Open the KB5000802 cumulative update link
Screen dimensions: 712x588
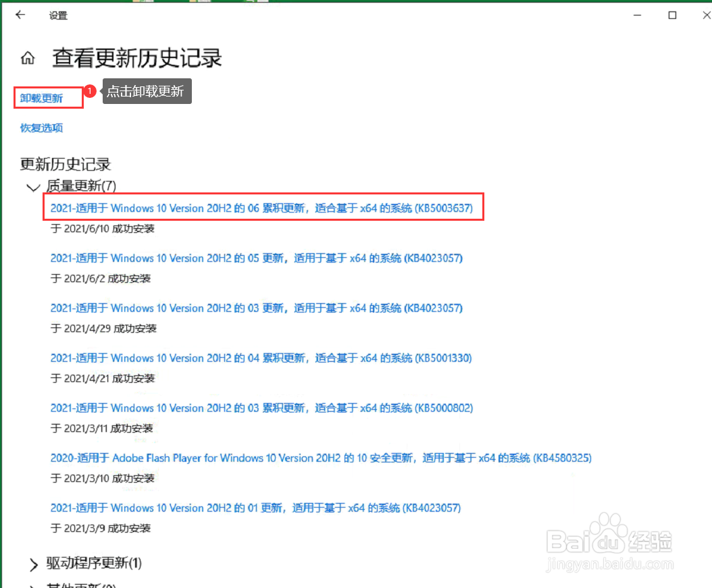click(261, 408)
